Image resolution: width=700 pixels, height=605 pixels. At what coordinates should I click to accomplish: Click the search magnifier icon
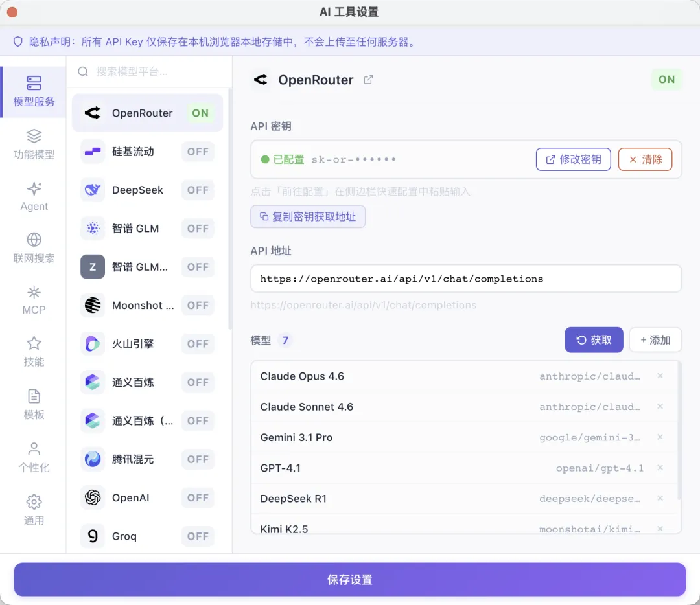[83, 72]
